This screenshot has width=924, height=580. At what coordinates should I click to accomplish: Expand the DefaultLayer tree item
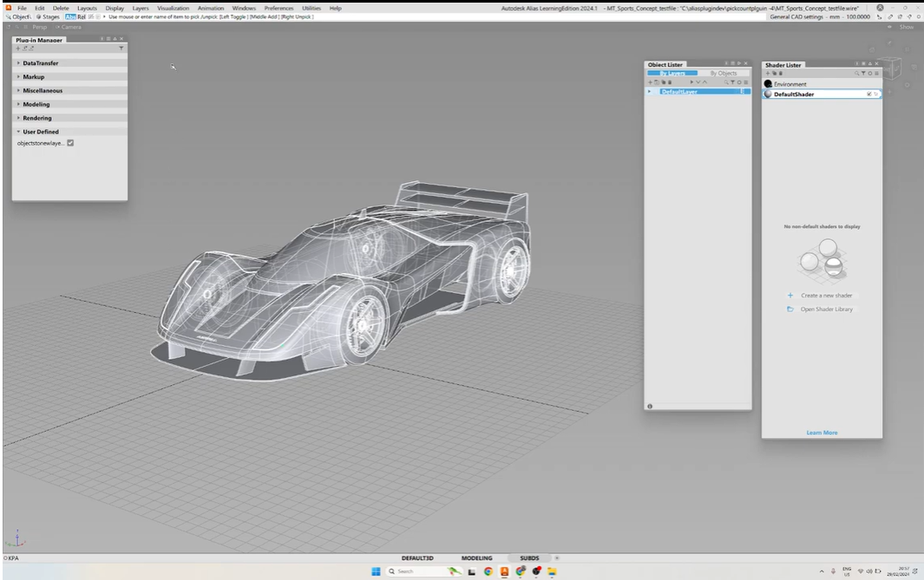coord(649,91)
